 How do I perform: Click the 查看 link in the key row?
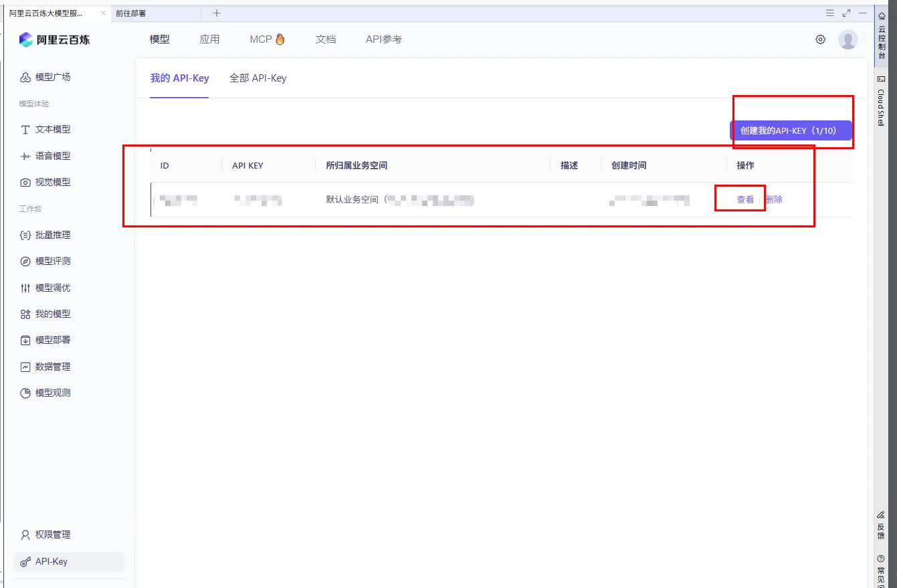pyautogui.click(x=745, y=199)
